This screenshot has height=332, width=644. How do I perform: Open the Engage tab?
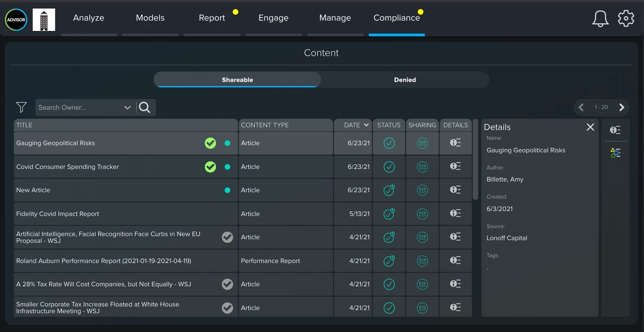click(274, 18)
